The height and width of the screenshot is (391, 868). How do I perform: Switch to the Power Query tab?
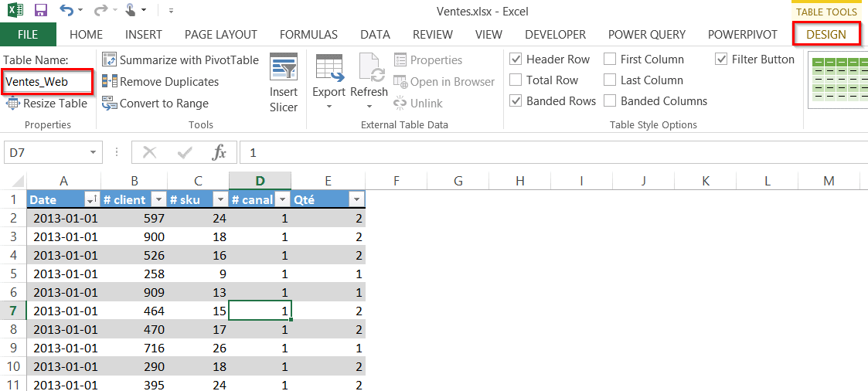point(646,35)
